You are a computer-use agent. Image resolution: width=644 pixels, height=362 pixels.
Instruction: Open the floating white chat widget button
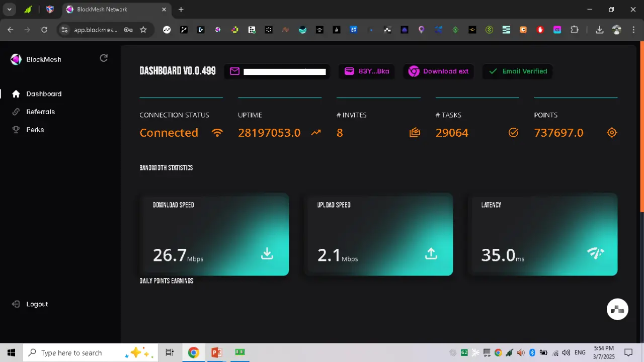click(617, 309)
